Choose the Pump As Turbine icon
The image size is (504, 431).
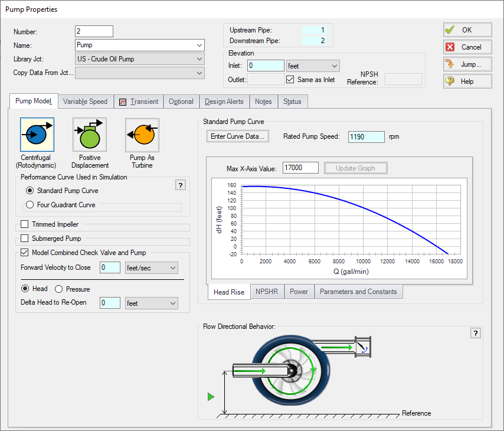coord(142,134)
